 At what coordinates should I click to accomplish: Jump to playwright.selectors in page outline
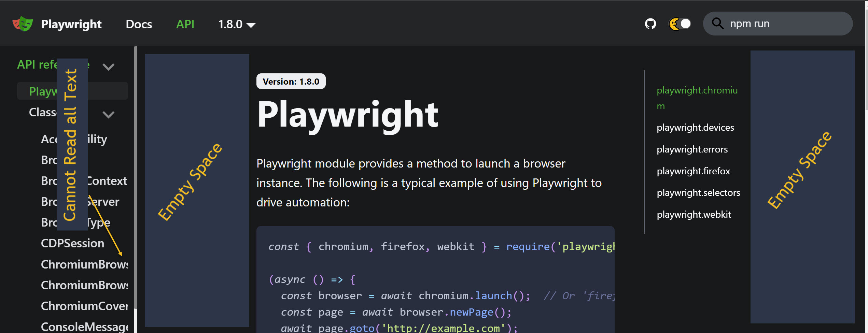(698, 193)
